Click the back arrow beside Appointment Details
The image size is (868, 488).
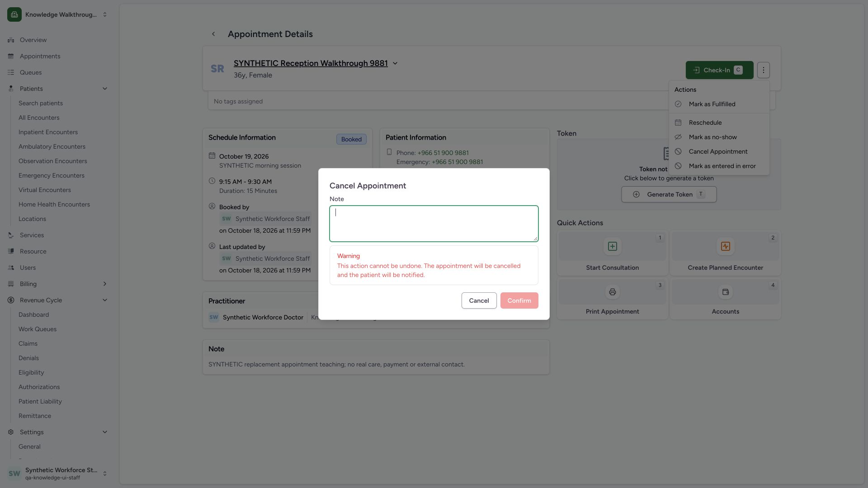[x=213, y=34]
